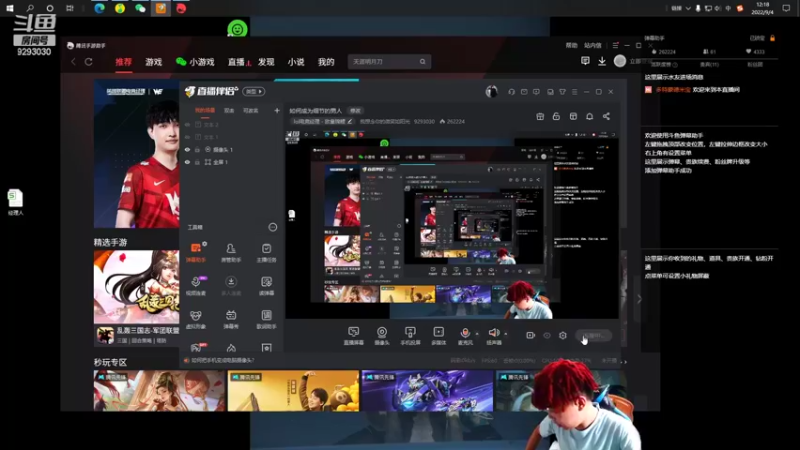Open the 弹幕秀 tool icon
This screenshot has height=450, width=800.
(231, 319)
